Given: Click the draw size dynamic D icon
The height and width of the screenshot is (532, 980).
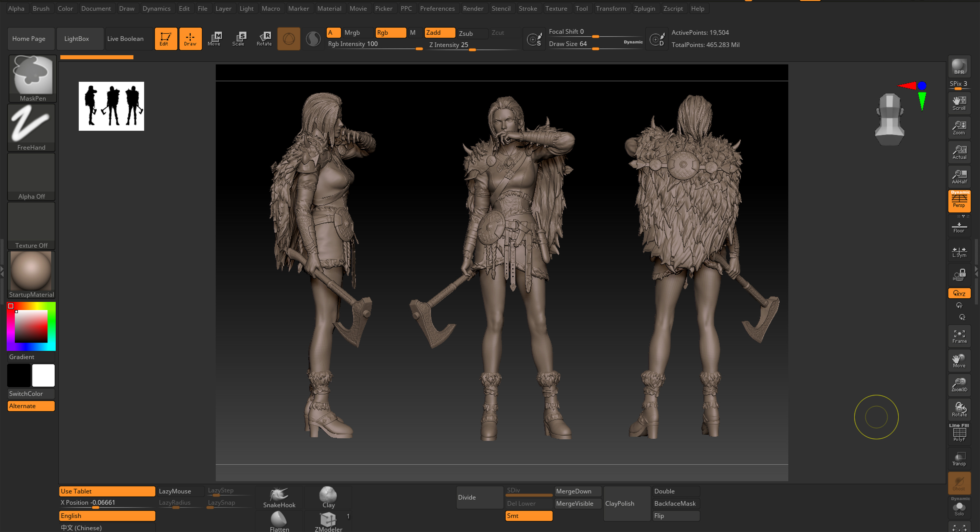Looking at the screenshot, I should point(657,39).
